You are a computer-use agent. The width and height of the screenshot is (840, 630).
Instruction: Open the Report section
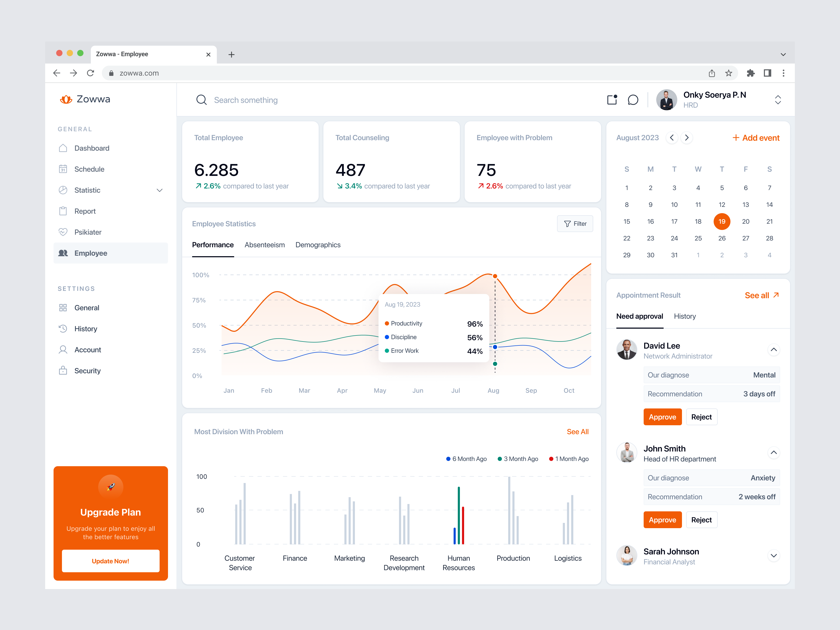tap(85, 211)
